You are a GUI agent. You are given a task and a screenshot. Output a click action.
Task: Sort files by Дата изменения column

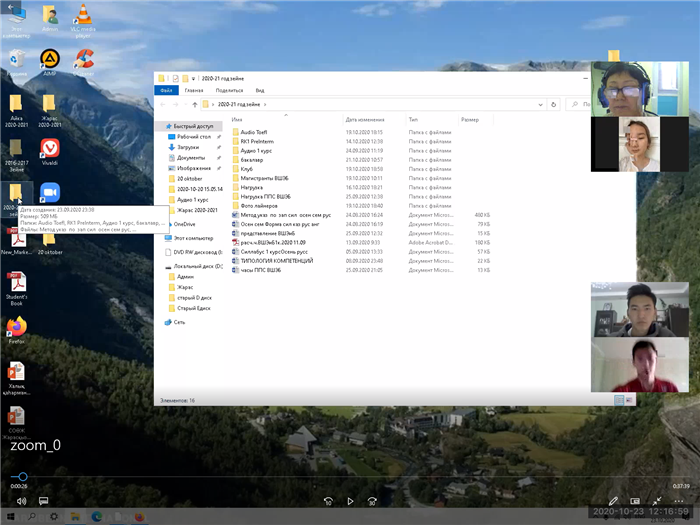pos(365,119)
